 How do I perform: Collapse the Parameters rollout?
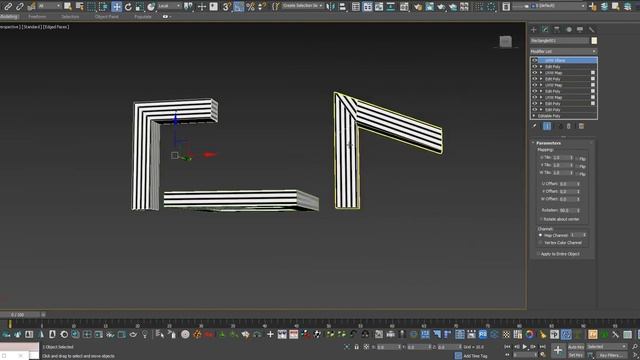click(548, 143)
